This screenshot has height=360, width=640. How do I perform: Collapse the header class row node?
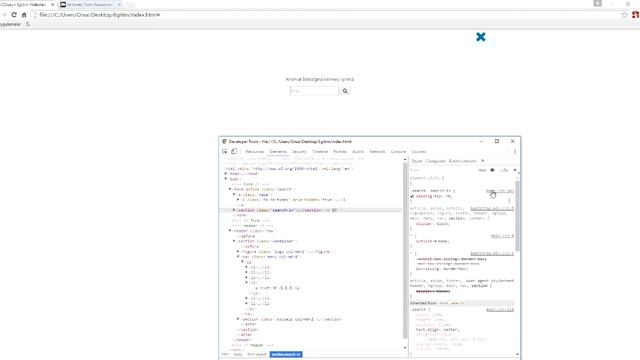(230, 231)
